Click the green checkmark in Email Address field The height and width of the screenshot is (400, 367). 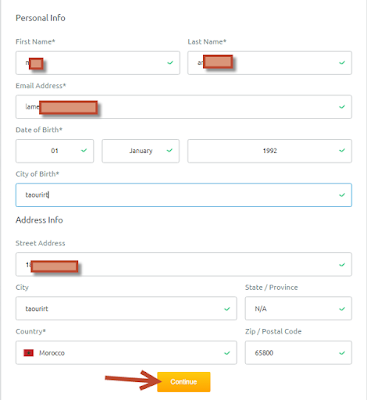(342, 107)
